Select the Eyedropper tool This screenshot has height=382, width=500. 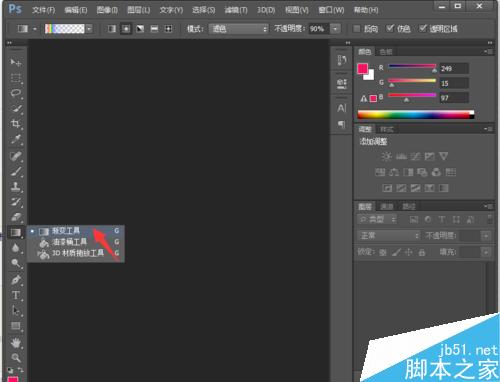(x=15, y=139)
